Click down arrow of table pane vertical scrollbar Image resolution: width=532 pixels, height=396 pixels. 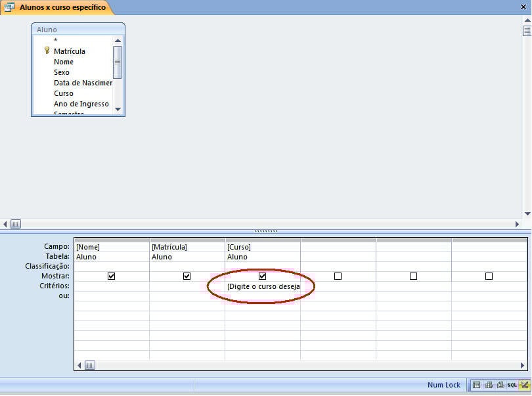click(527, 214)
